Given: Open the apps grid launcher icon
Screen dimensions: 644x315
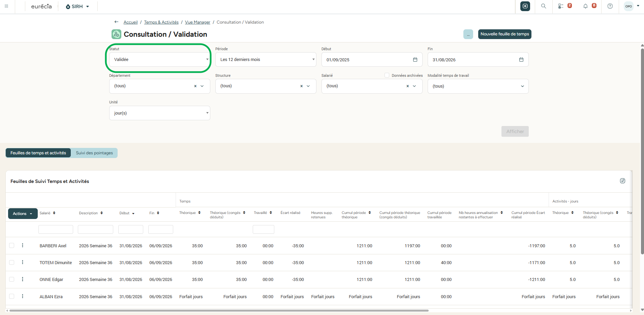Looking at the screenshot, I should coord(6,6).
